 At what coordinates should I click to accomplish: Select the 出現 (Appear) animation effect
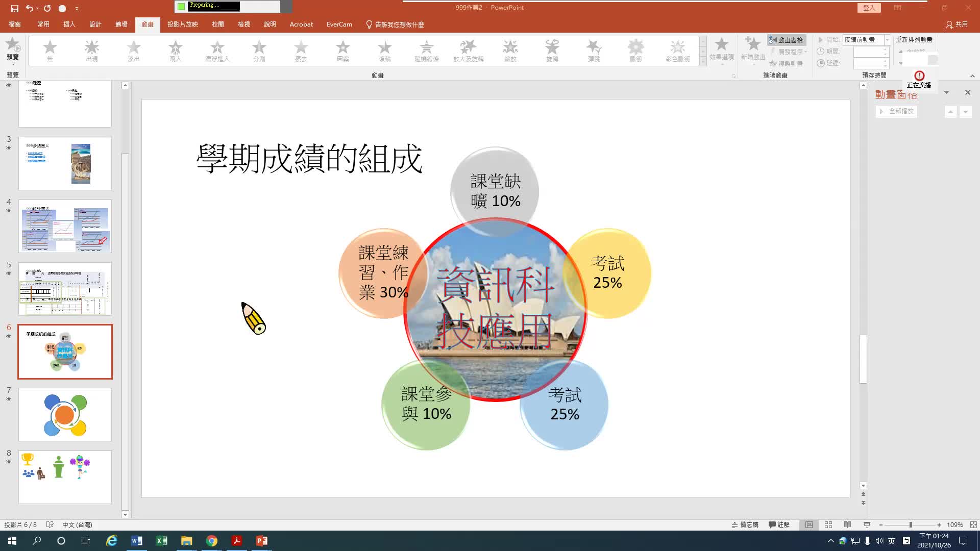(x=92, y=51)
